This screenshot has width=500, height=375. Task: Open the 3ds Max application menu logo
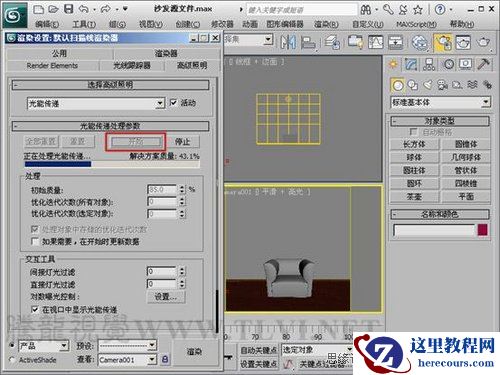(x=14, y=15)
